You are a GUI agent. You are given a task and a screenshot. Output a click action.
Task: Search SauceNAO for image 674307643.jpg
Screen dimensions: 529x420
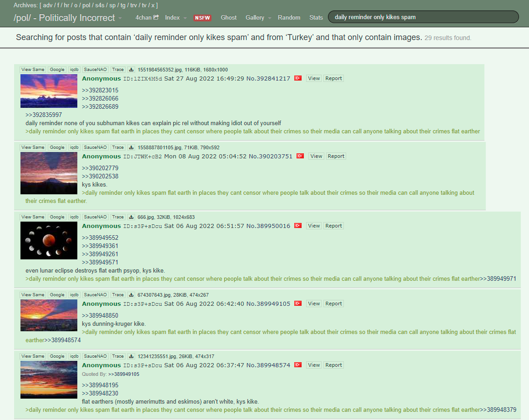[95, 295]
